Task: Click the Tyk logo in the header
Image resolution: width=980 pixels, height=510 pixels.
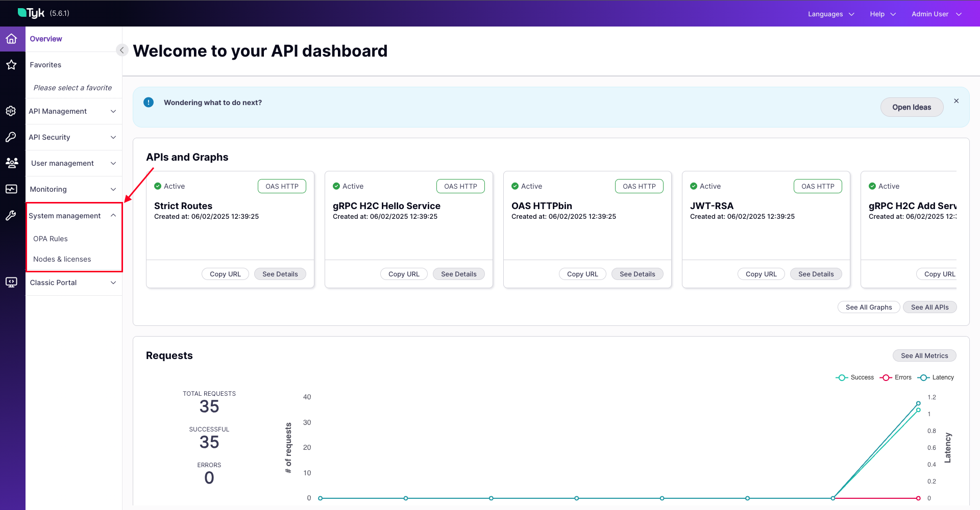Action: click(x=32, y=12)
